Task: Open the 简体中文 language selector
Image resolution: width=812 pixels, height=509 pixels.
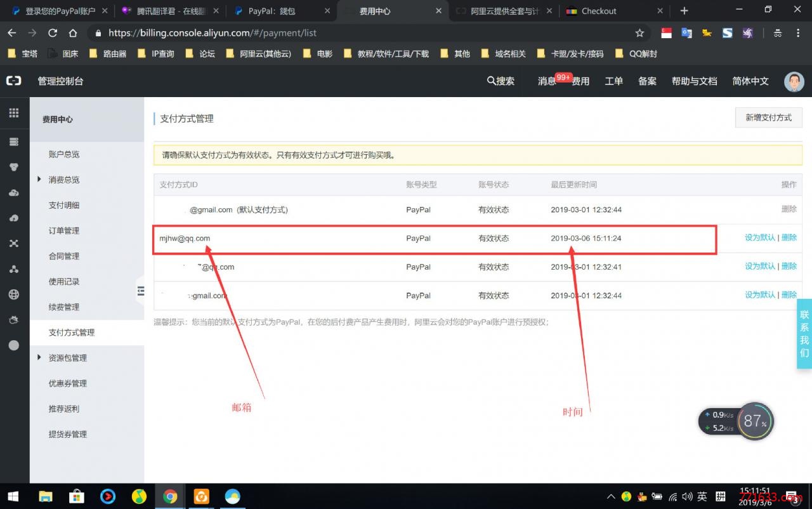Action: pos(750,81)
